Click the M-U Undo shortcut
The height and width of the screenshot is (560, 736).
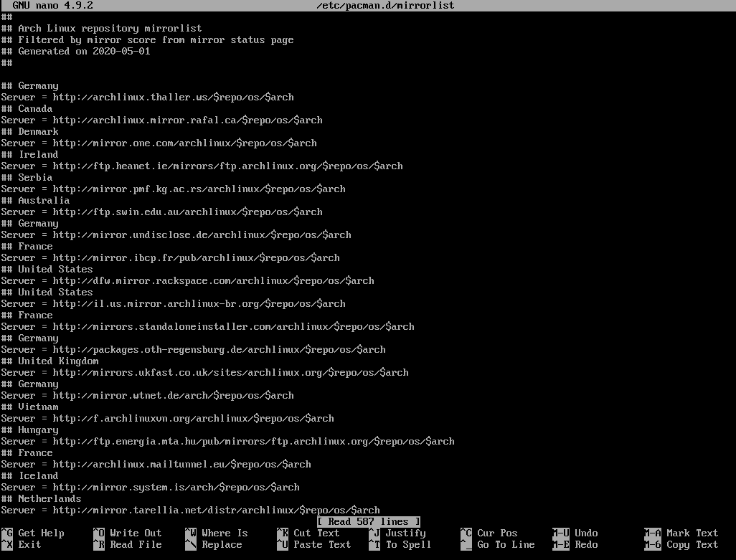pos(575,533)
